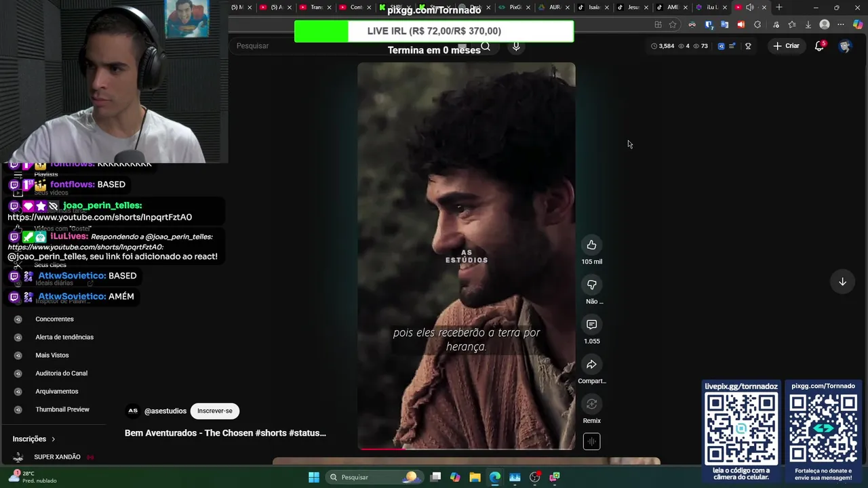Open the Windows Start menu
868x488 pixels.
point(314,477)
